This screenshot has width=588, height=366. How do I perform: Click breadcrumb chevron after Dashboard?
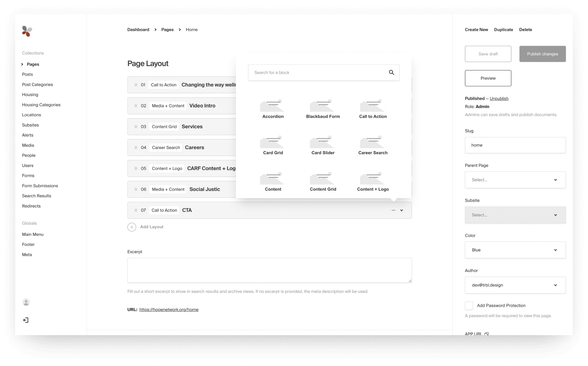coord(155,29)
